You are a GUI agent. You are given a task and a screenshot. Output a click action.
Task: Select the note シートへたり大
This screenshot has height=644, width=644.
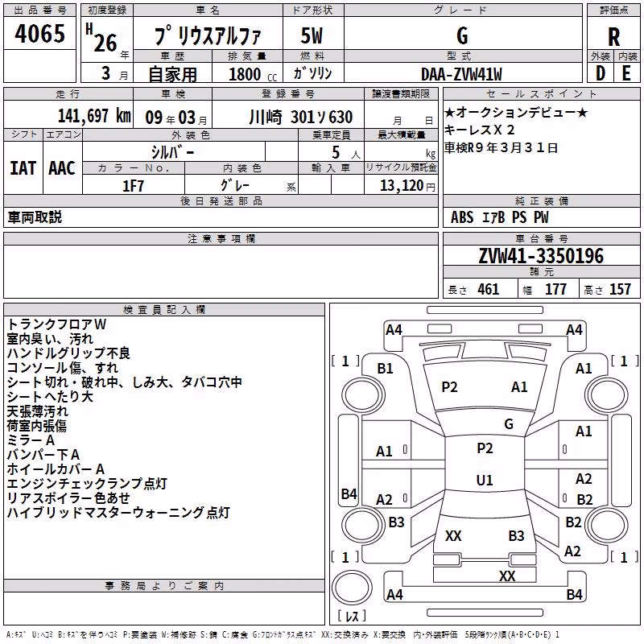click(x=50, y=396)
